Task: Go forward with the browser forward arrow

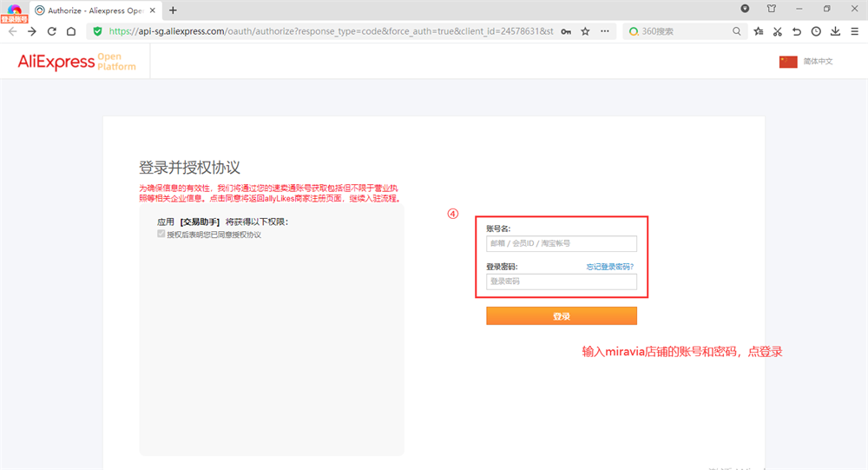Action: (32, 31)
